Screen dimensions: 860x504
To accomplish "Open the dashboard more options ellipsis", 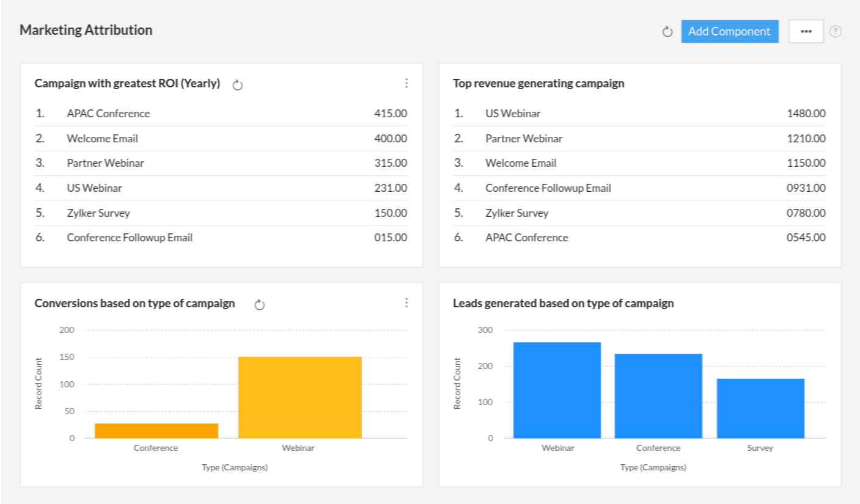I will pyautogui.click(x=806, y=32).
